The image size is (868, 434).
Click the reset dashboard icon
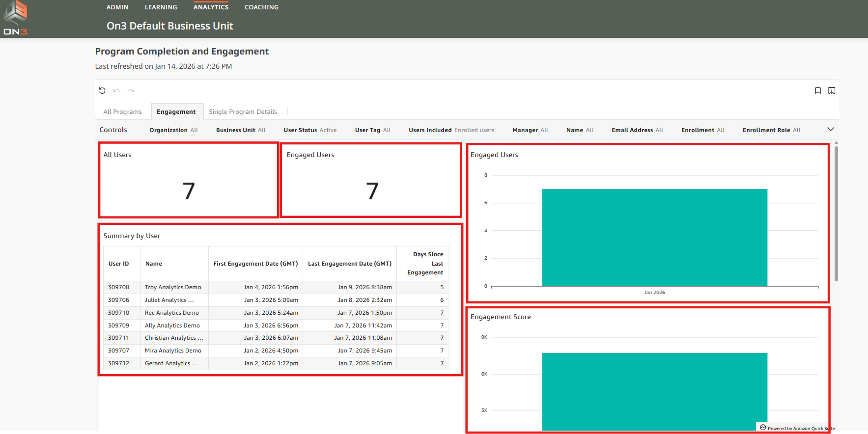(x=102, y=90)
